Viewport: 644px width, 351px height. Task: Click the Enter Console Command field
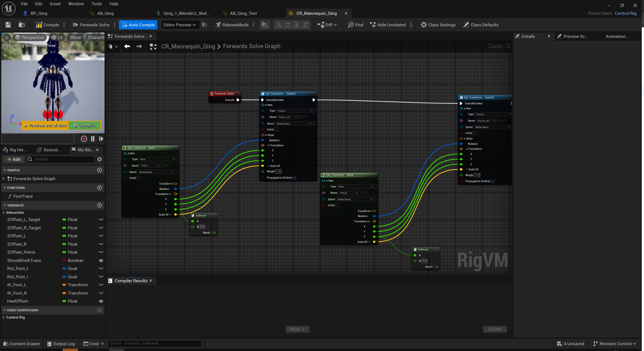pyautogui.click(x=154, y=343)
